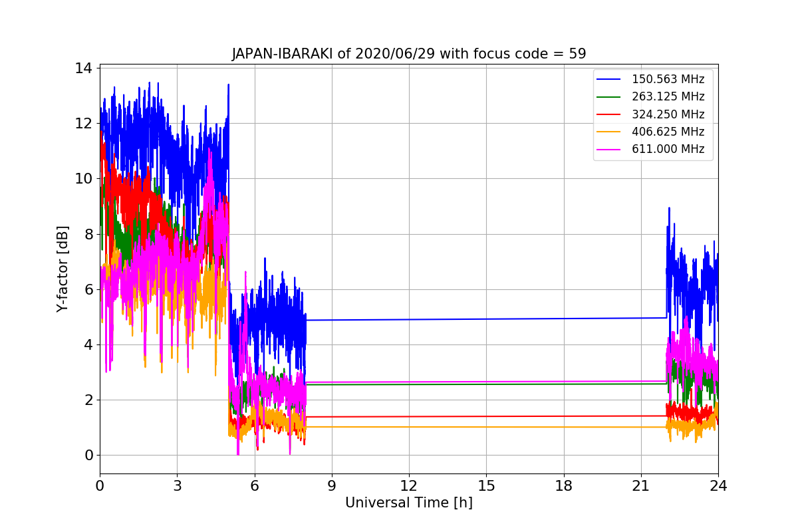The image size is (798, 532).
Task: Click x-axis tick label '3'
Action: [177, 485]
